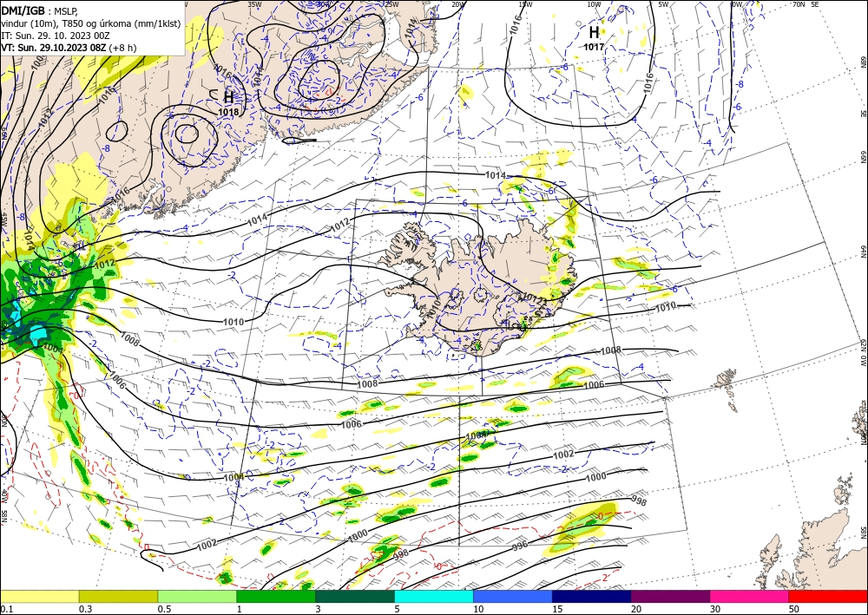Image resolution: width=868 pixels, height=615 pixels.
Task: Select the green 1–3 legend swatch
Action: [x=276, y=596]
